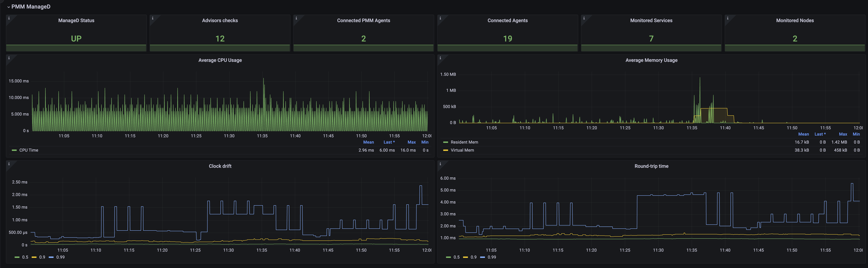Viewport: 868px width, 268px height.
Task: Sort memory legend by Max column
Action: (x=843, y=134)
